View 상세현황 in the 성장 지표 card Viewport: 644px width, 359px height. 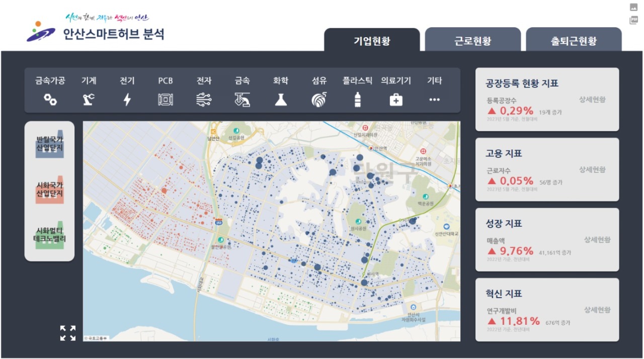tap(597, 240)
